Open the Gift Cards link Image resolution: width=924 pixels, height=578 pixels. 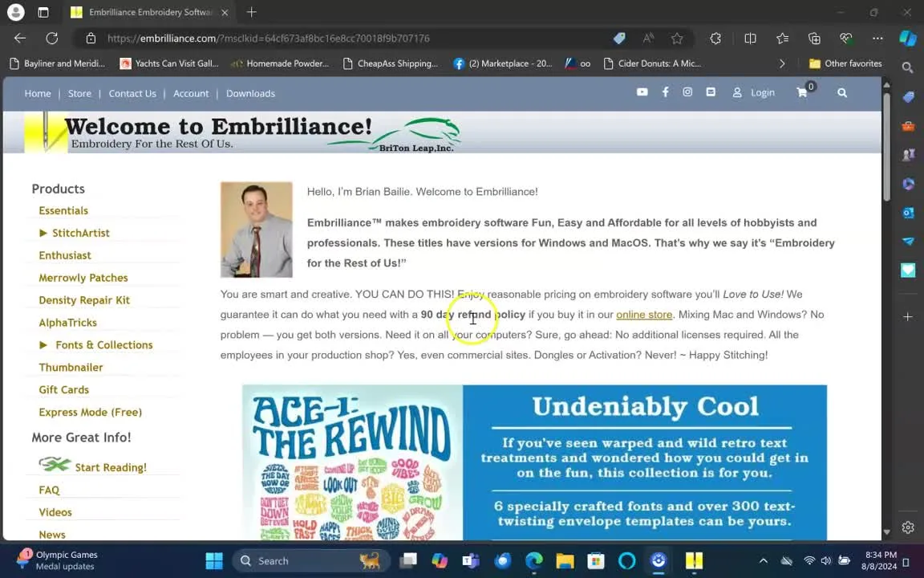[x=63, y=390]
